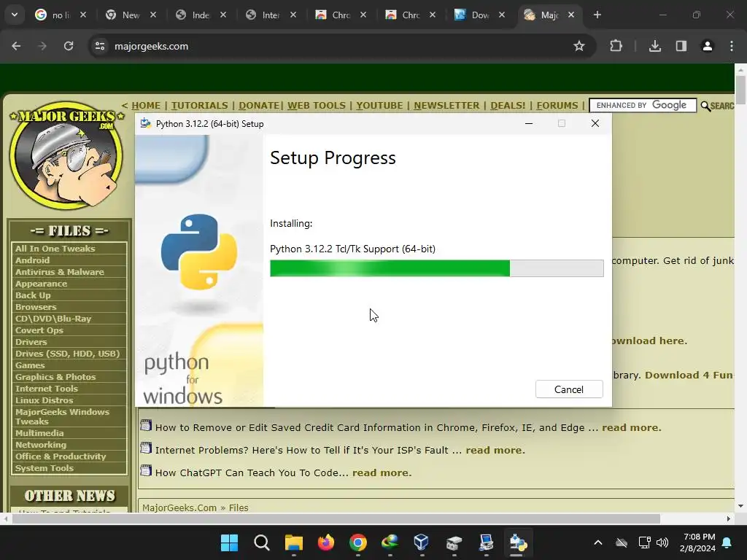747x560 pixels.
Task: Open the DEALS! navigation link
Action: (x=508, y=105)
